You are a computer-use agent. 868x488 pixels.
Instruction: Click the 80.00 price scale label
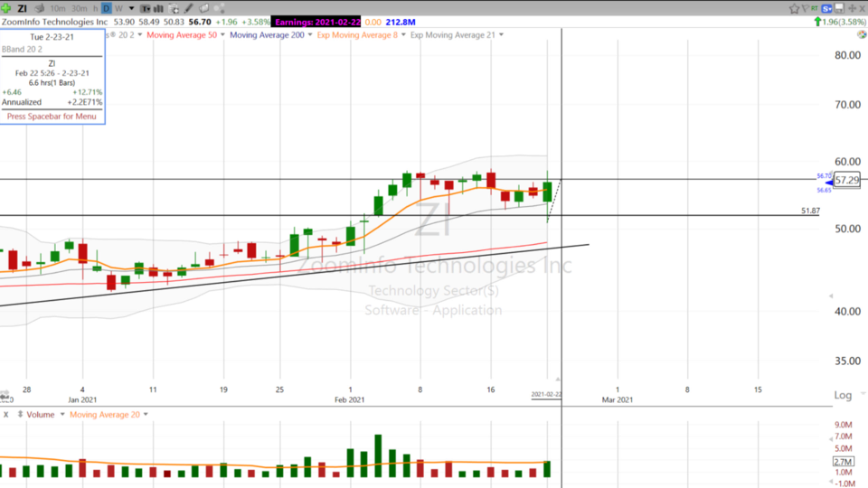pos(847,55)
